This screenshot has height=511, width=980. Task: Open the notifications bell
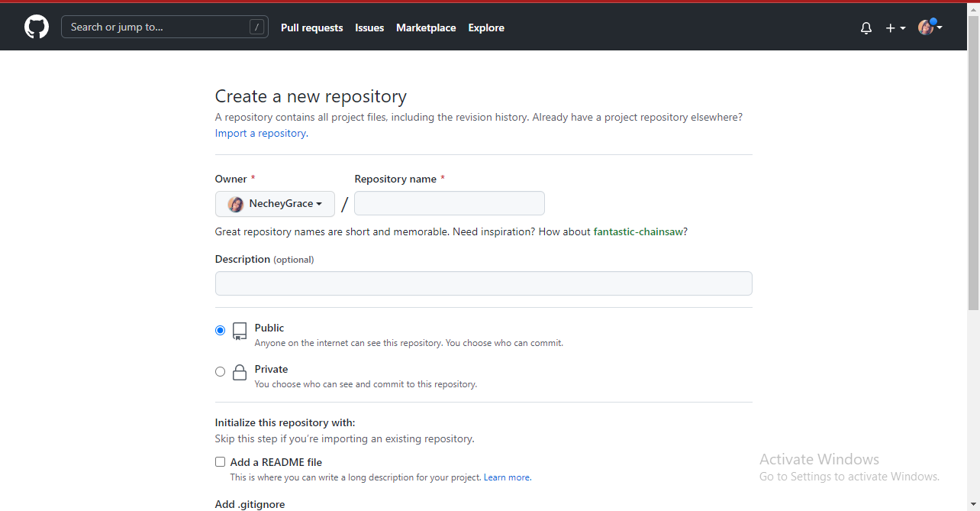(866, 27)
